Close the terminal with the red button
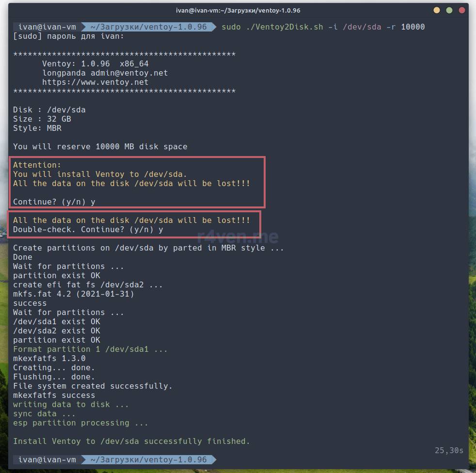The height and width of the screenshot is (473, 476). pyautogui.click(x=462, y=10)
